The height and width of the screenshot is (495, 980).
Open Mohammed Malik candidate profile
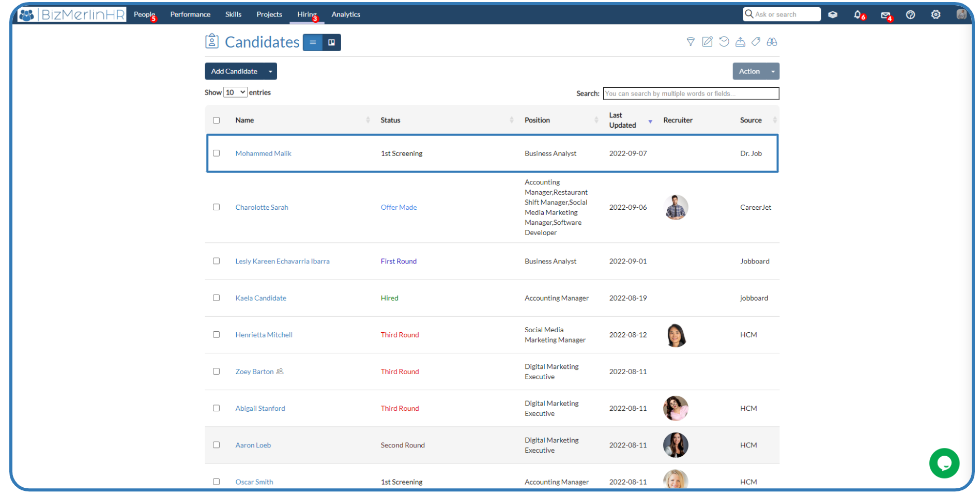(263, 153)
